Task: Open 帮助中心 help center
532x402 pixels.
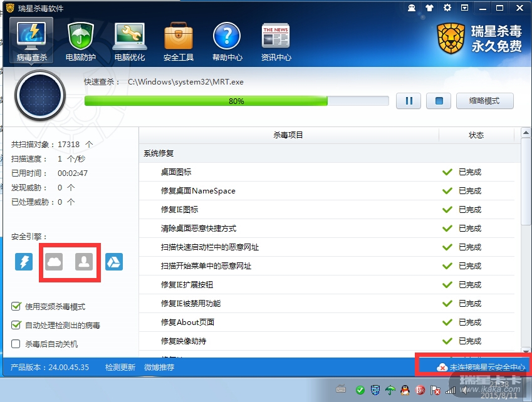Action: point(227,41)
